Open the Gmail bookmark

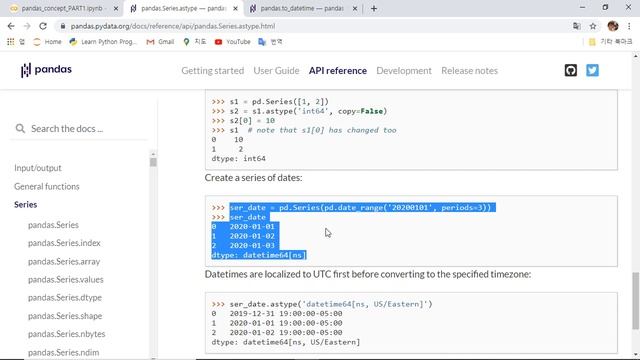(160, 42)
